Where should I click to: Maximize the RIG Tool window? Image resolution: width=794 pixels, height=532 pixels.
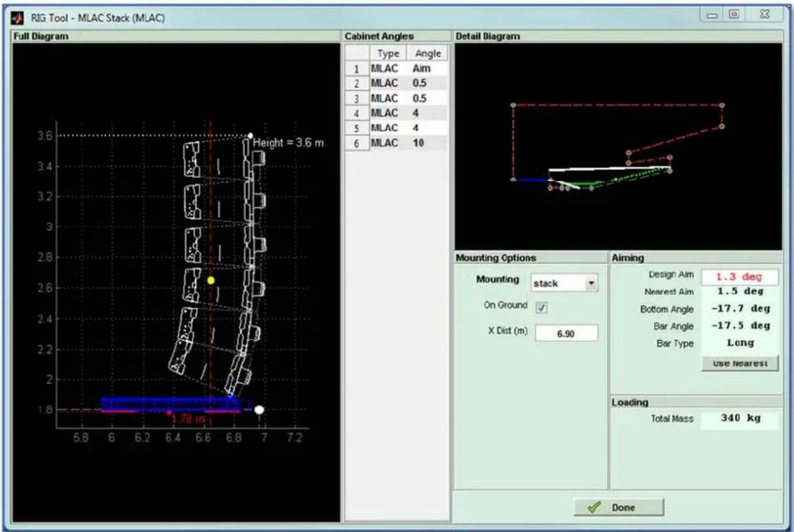[x=734, y=15]
